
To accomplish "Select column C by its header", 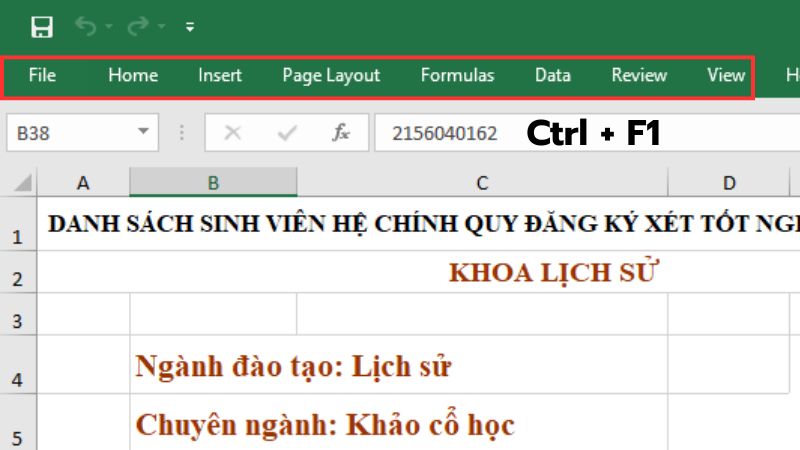I will click(x=482, y=182).
